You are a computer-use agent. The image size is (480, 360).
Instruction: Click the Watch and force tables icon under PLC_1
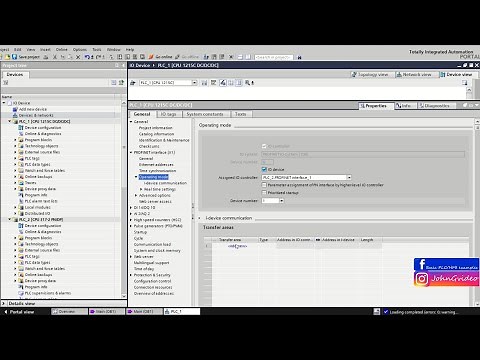coord(21,170)
